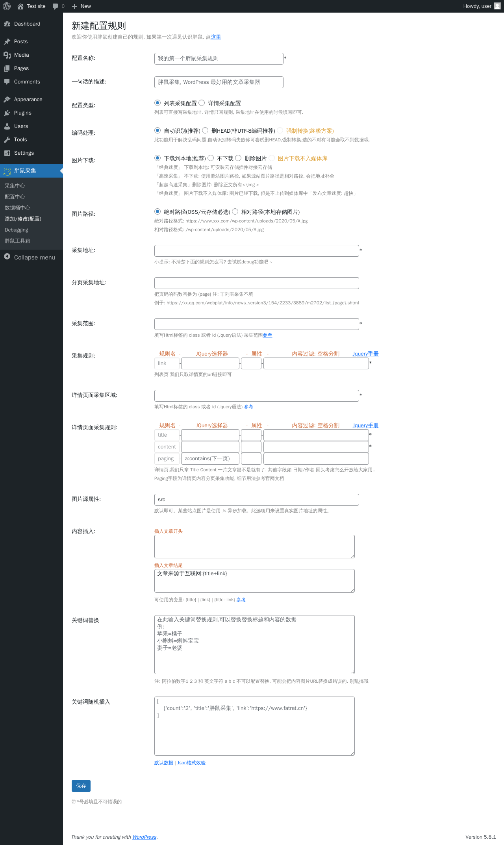The height and width of the screenshot is (845, 504).
Task: Click the Settings sidebar icon
Action: (7, 153)
